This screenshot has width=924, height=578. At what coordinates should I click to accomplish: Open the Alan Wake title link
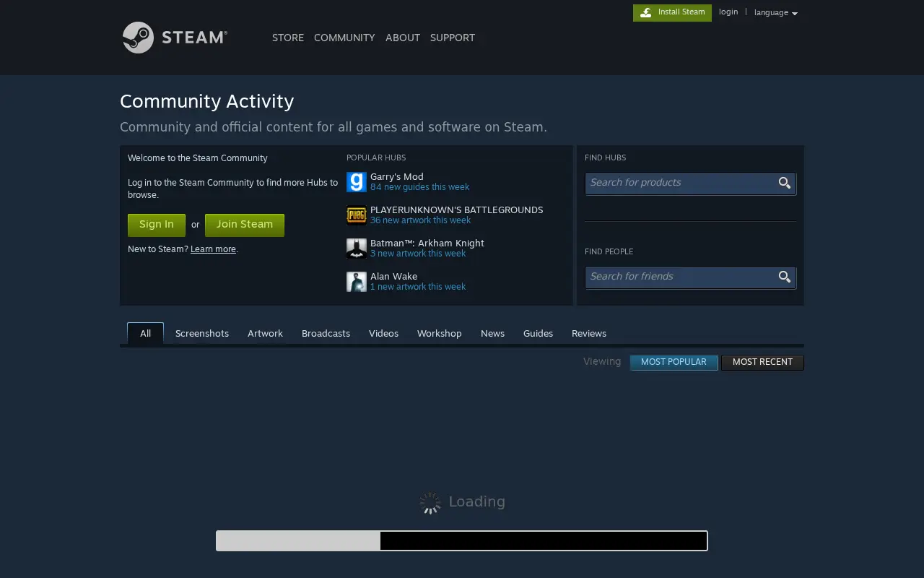click(x=394, y=277)
